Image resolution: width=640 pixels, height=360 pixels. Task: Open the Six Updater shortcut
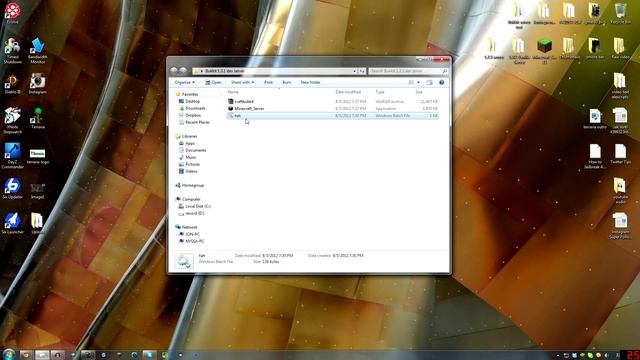(x=12, y=189)
